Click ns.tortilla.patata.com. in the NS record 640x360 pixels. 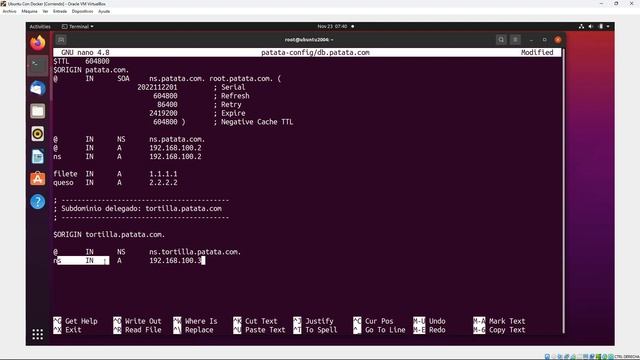pyautogui.click(x=195, y=252)
